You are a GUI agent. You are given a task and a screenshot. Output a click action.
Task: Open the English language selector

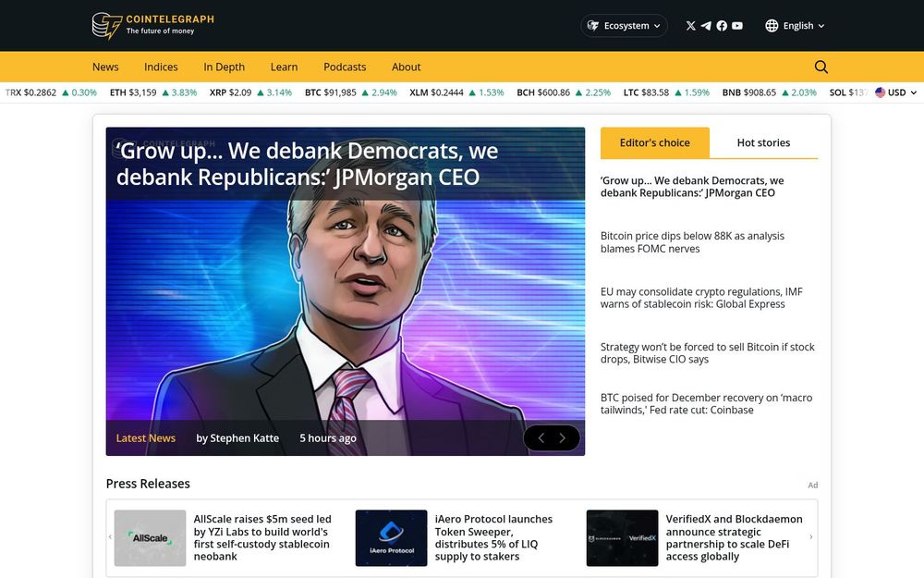click(x=795, y=25)
